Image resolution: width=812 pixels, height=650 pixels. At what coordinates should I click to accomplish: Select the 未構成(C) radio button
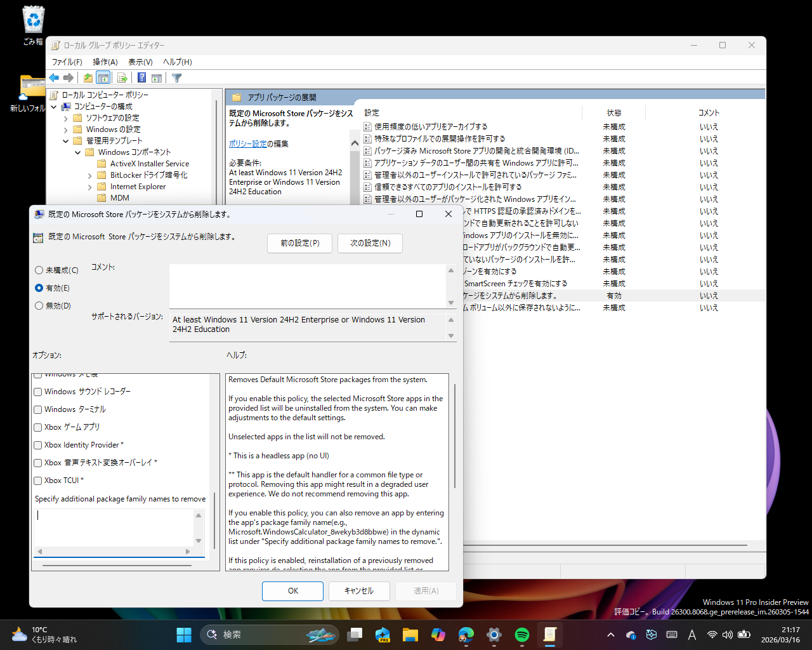[x=39, y=270]
